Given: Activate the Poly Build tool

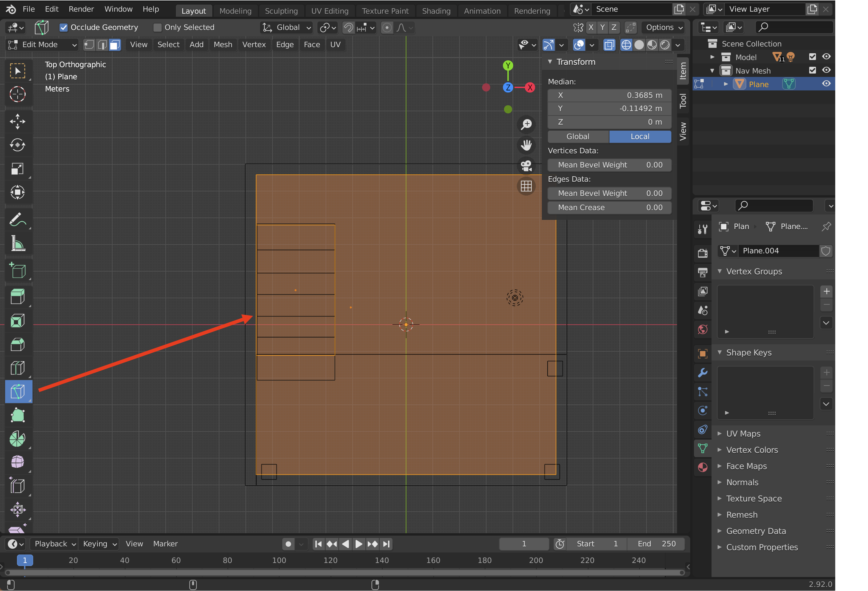Looking at the screenshot, I should click(x=18, y=415).
